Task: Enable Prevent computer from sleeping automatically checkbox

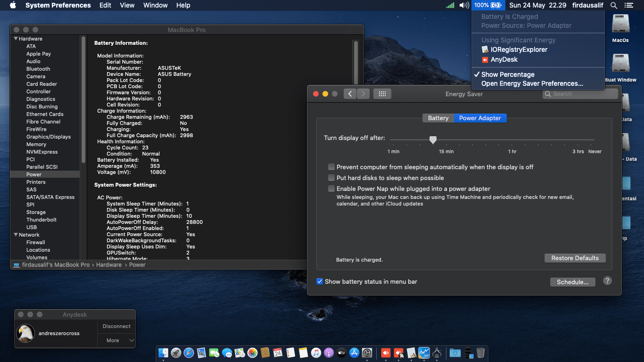Action: point(331,167)
